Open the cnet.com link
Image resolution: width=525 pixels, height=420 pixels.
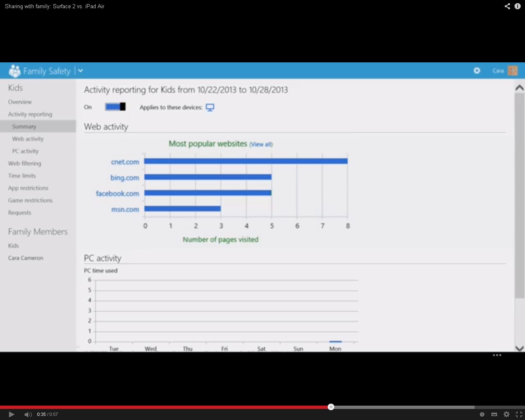(125, 162)
